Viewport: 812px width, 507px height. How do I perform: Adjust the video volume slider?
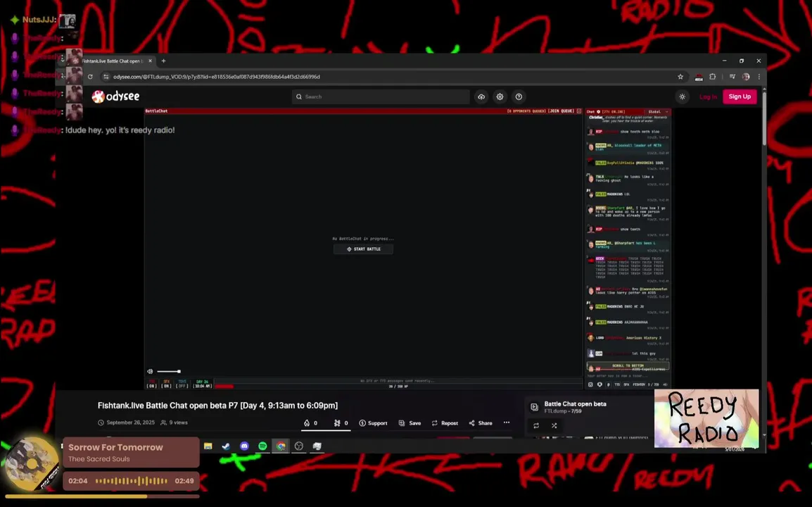coord(169,371)
